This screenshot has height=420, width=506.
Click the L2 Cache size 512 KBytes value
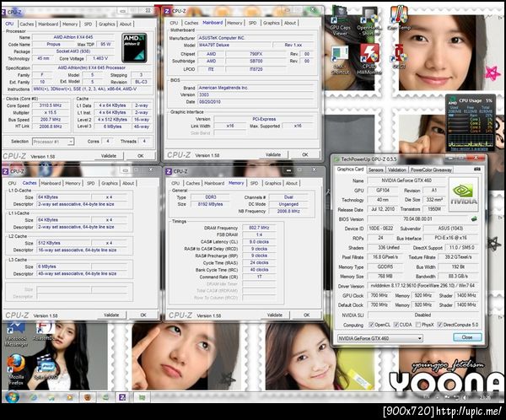[64, 243]
